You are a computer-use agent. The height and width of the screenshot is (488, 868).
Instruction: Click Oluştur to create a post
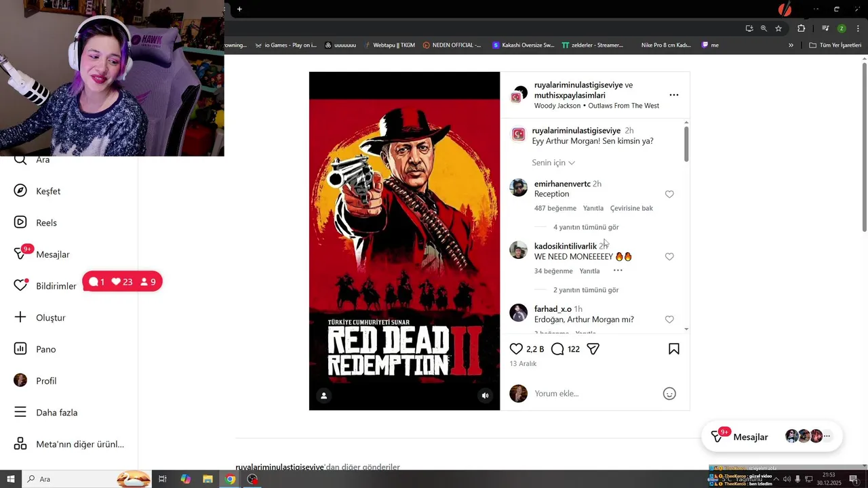tap(50, 318)
